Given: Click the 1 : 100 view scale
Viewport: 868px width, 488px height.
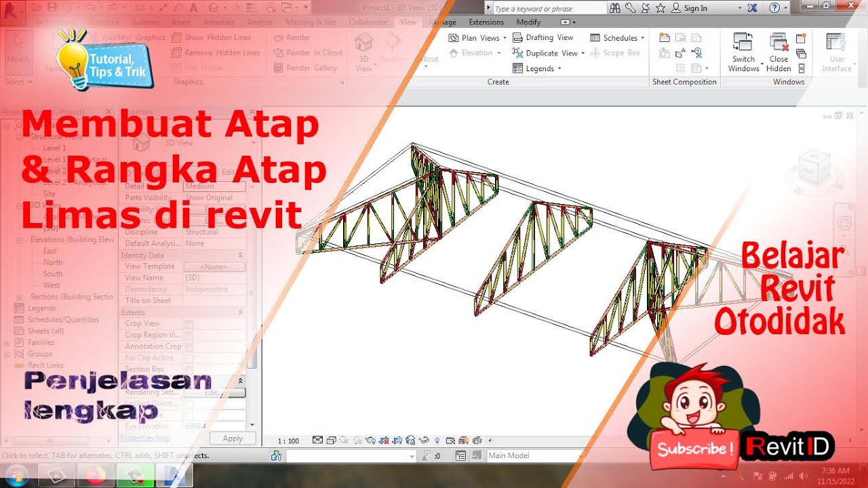Looking at the screenshot, I should click(x=289, y=441).
